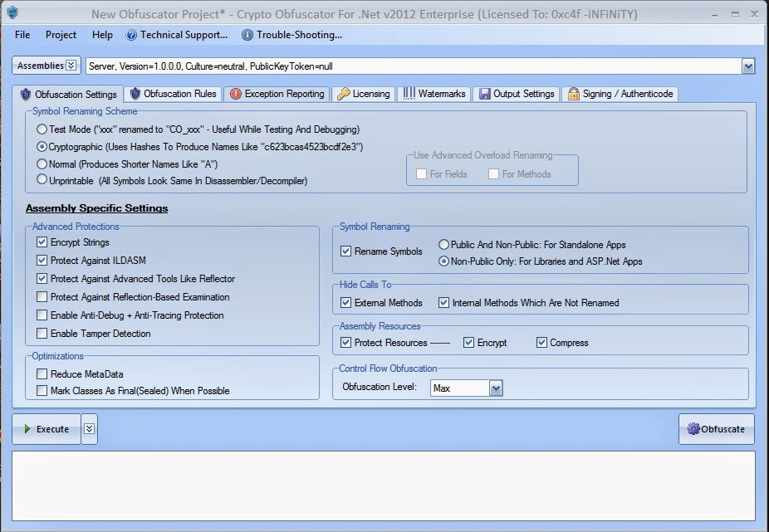Click the gear icon on the Obfuscate button
Image resolution: width=769 pixels, height=532 pixels.
(694, 429)
